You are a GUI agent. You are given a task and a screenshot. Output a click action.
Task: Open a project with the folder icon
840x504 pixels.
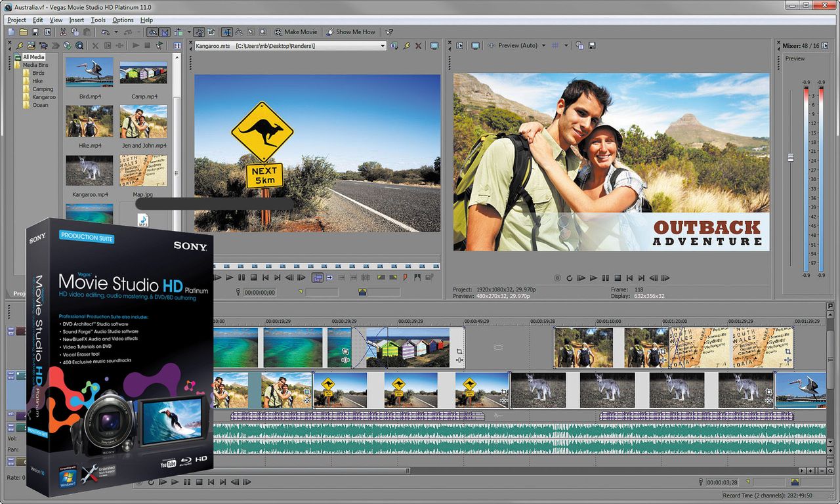23,31
